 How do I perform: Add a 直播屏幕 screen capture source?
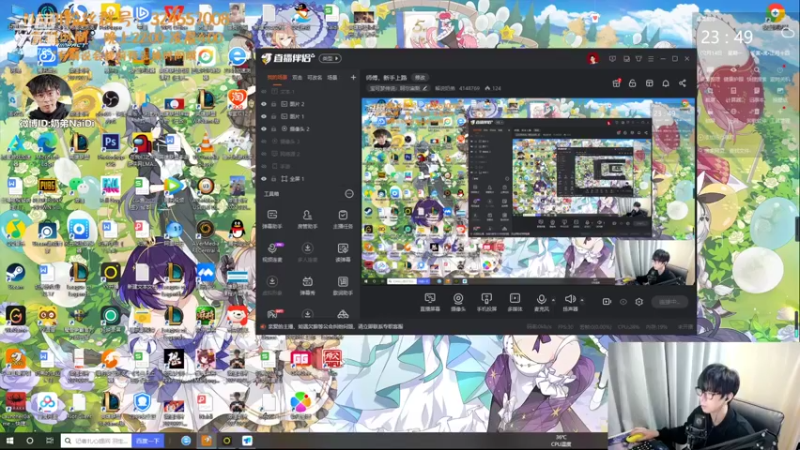click(430, 302)
